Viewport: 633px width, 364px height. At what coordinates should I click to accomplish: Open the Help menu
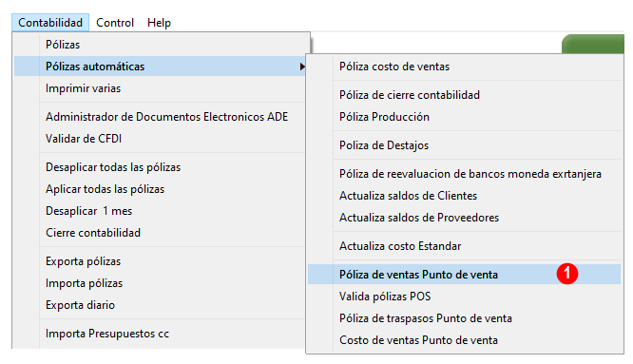pyautogui.click(x=159, y=23)
